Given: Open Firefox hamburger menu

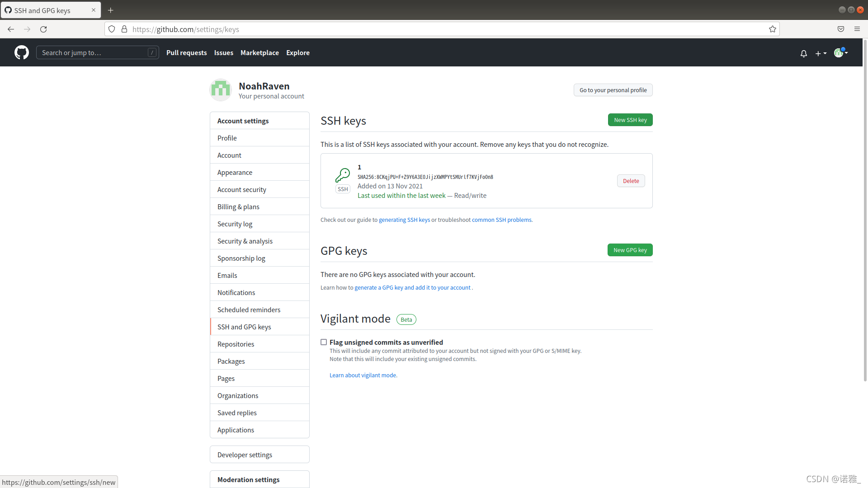Looking at the screenshot, I should [857, 29].
